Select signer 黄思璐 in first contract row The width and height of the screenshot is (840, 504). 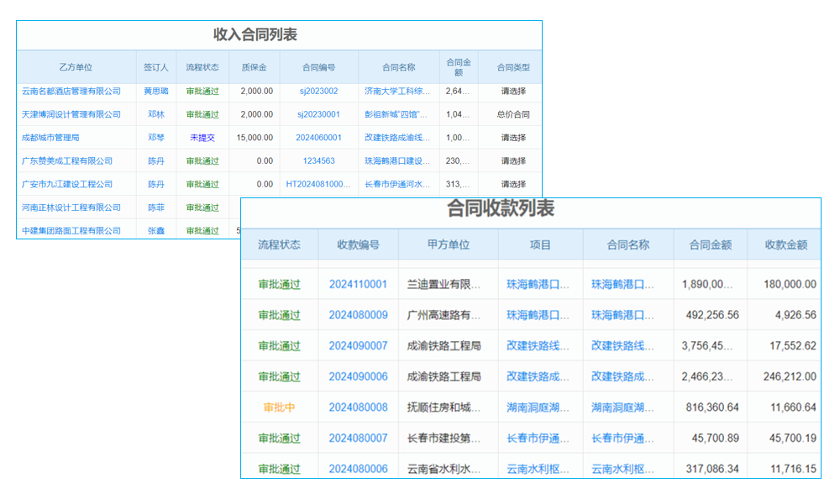[x=156, y=91]
